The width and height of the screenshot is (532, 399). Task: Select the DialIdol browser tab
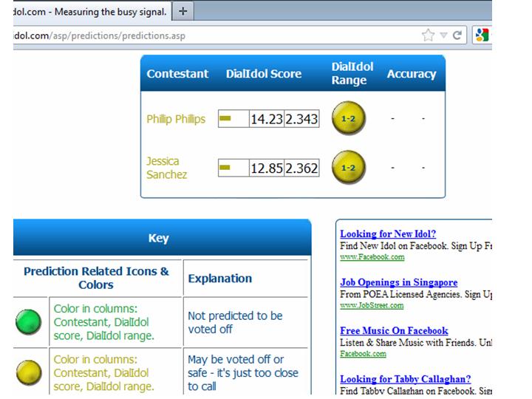click(85, 12)
